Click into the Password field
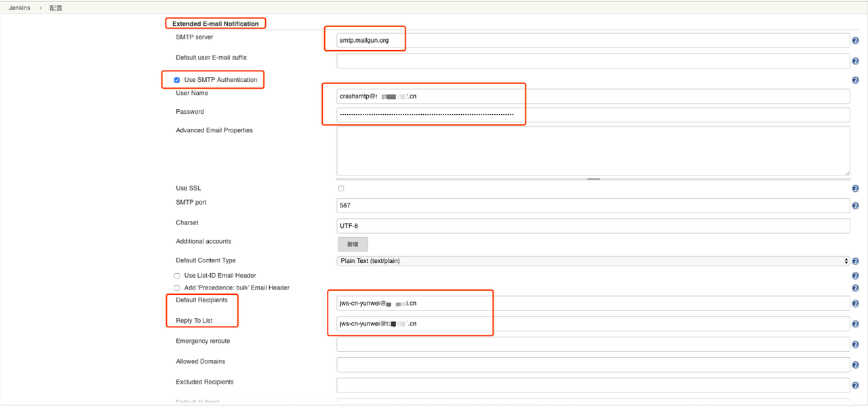 click(x=593, y=115)
